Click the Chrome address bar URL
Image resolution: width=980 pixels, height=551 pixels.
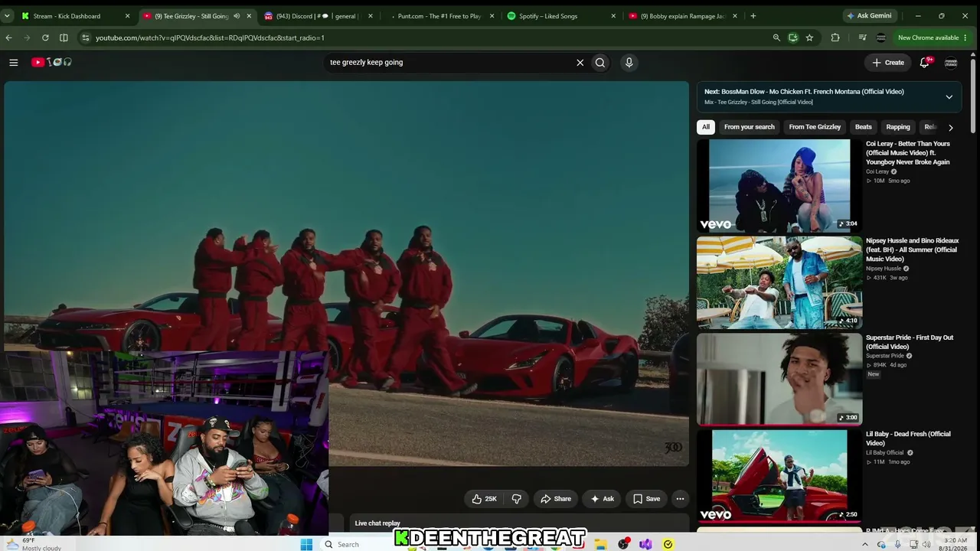tap(210, 37)
